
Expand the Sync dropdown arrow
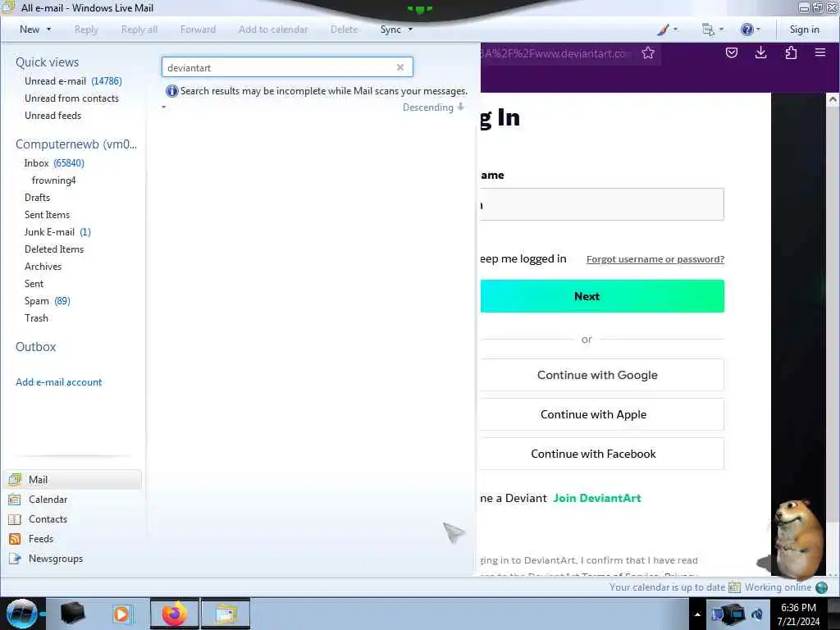click(x=410, y=30)
